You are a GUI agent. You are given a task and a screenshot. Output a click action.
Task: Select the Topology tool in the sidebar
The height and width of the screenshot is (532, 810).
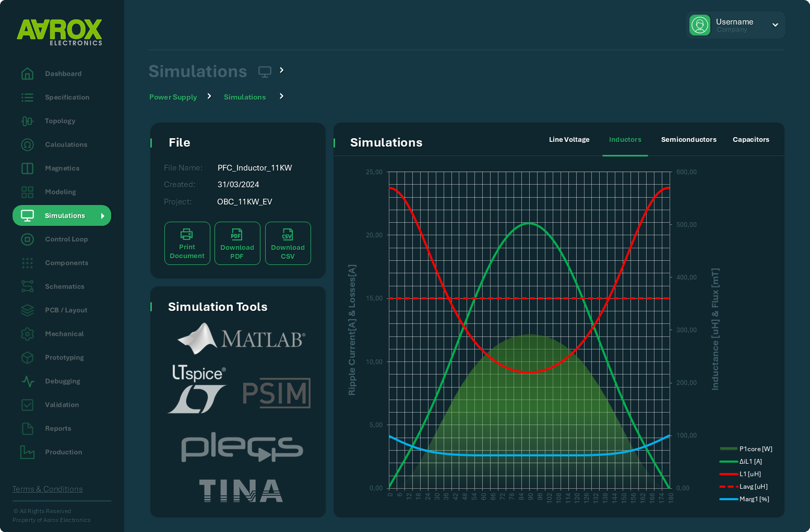coord(60,120)
